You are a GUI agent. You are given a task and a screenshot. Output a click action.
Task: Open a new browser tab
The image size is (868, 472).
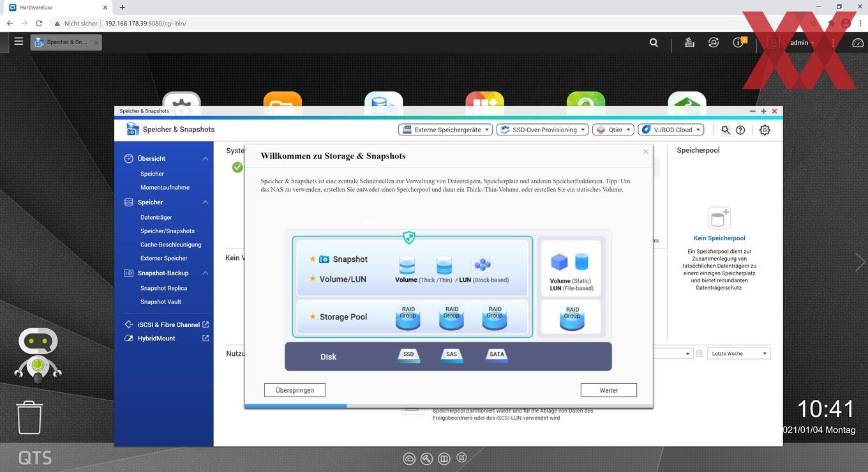coord(123,7)
